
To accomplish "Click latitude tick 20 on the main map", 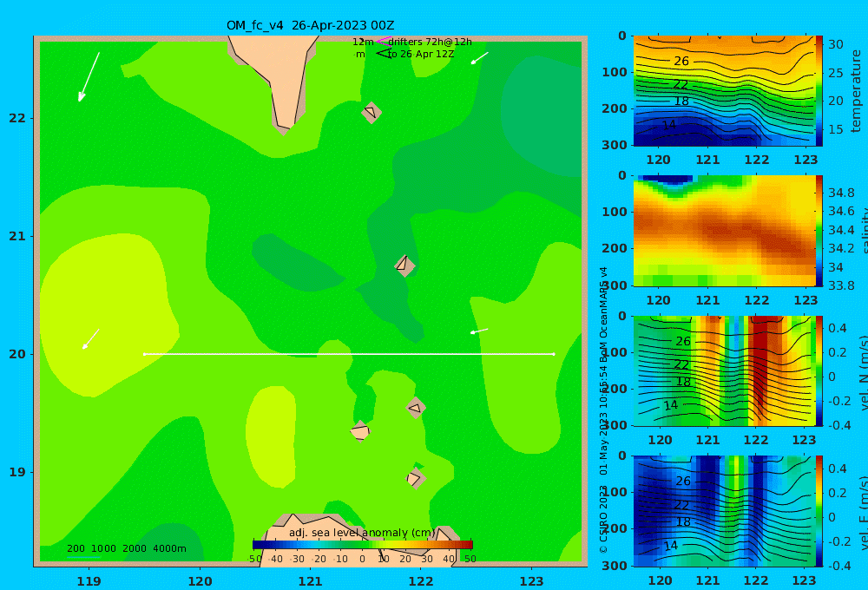I will click(x=17, y=354).
